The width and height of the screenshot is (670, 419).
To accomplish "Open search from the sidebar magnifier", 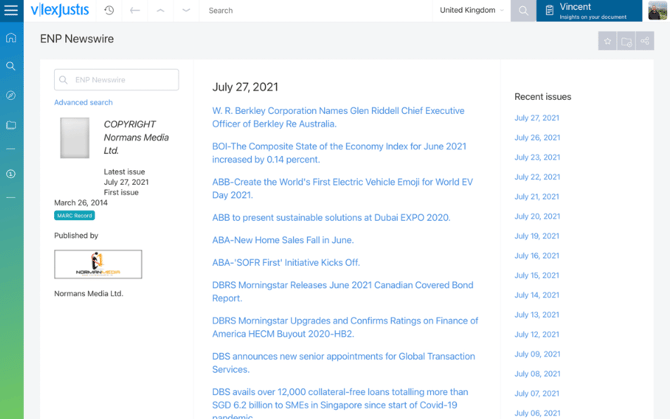I will [x=11, y=66].
